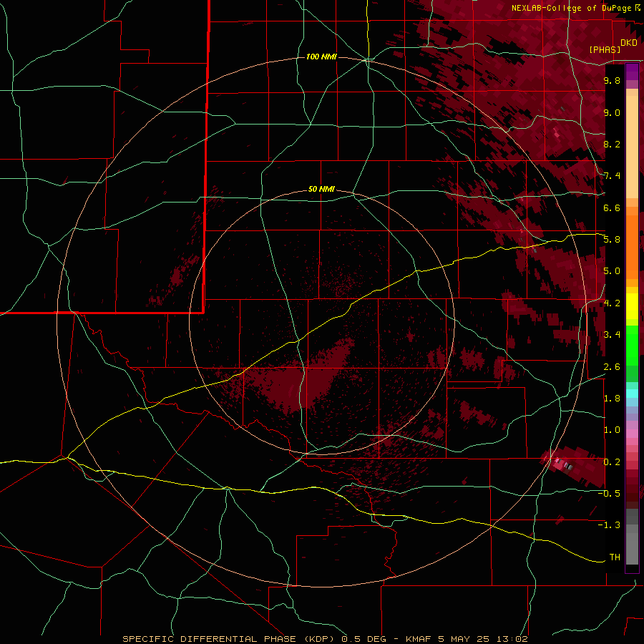Viewport: 644px width, 644px height.
Task: Pick the yellow segment of the color bar
Action: [x=632, y=306]
